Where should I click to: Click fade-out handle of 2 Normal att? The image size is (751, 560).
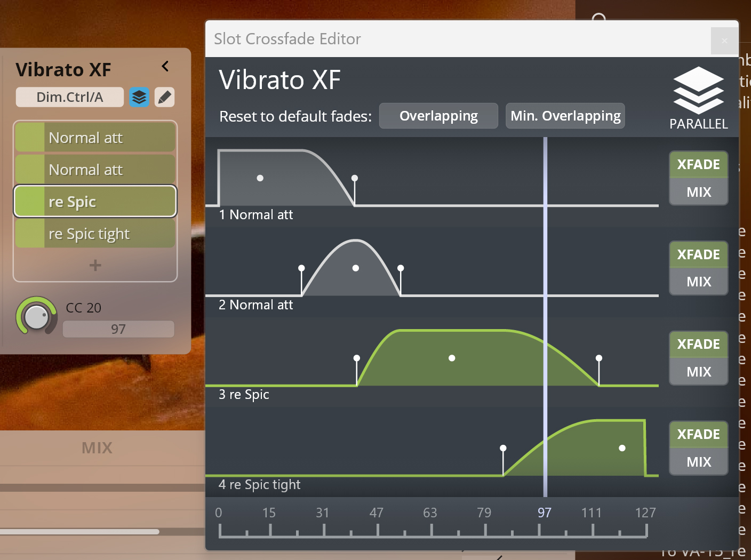401,268
